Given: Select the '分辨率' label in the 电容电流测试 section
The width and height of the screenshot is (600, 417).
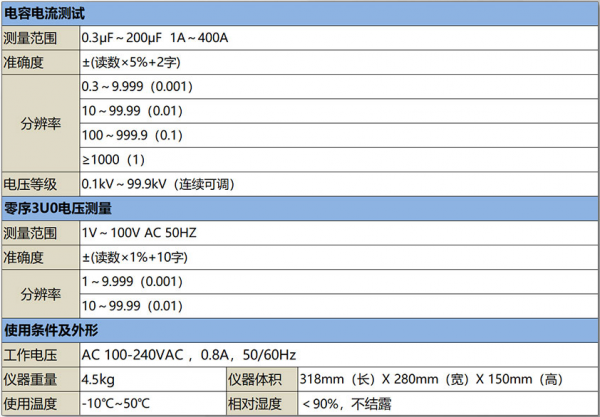Looking at the screenshot, I should point(41,124).
